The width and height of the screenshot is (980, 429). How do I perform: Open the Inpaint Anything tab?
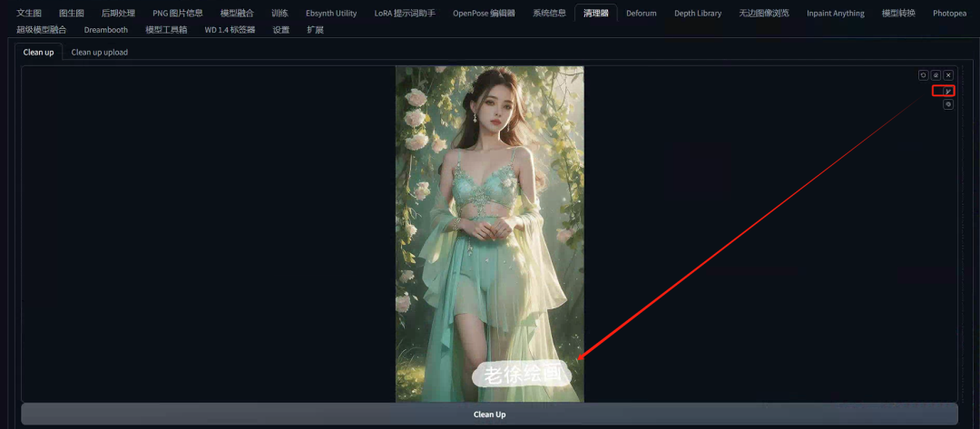click(835, 13)
